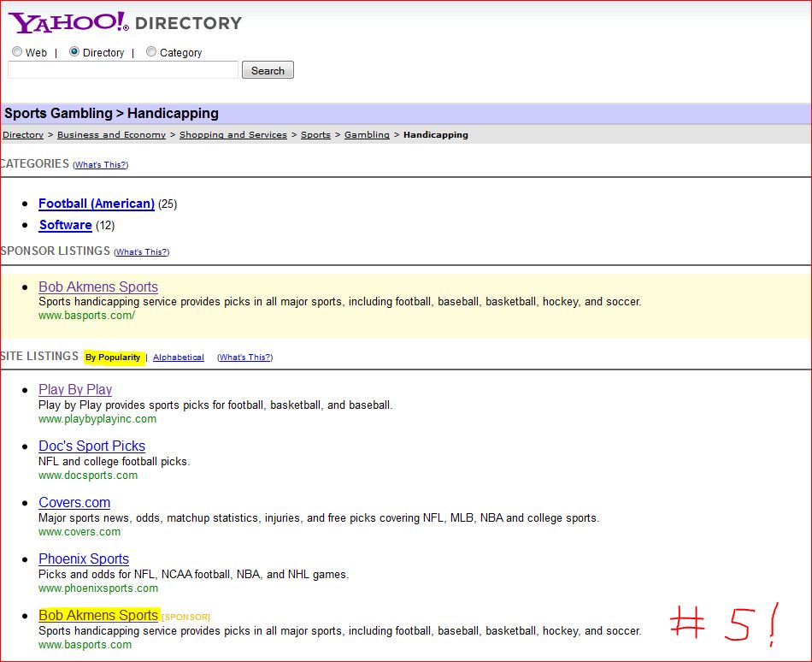Image resolution: width=812 pixels, height=662 pixels.
Task: Open the Phoenix Sports listing
Action: pos(84,559)
